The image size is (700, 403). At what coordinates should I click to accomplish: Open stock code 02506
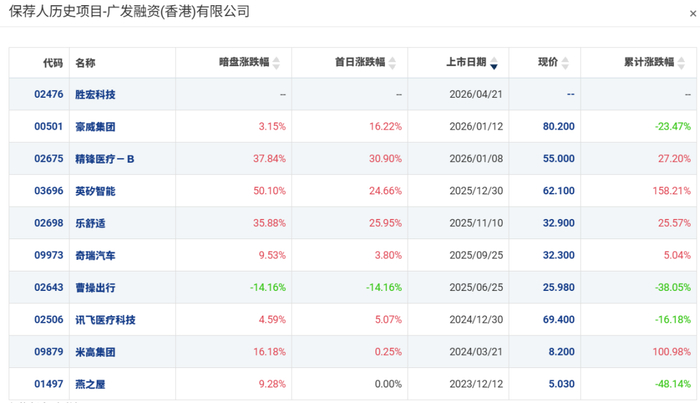(x=49, y=319)
